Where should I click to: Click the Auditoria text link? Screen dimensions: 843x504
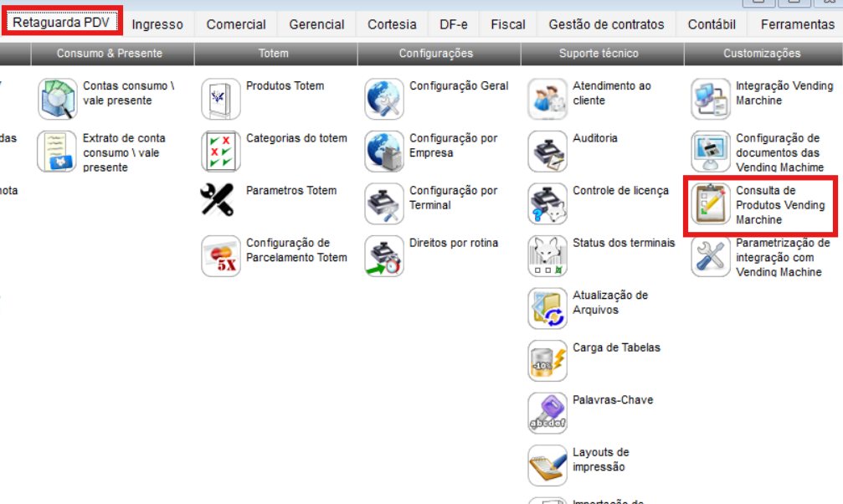pos(595,138)
